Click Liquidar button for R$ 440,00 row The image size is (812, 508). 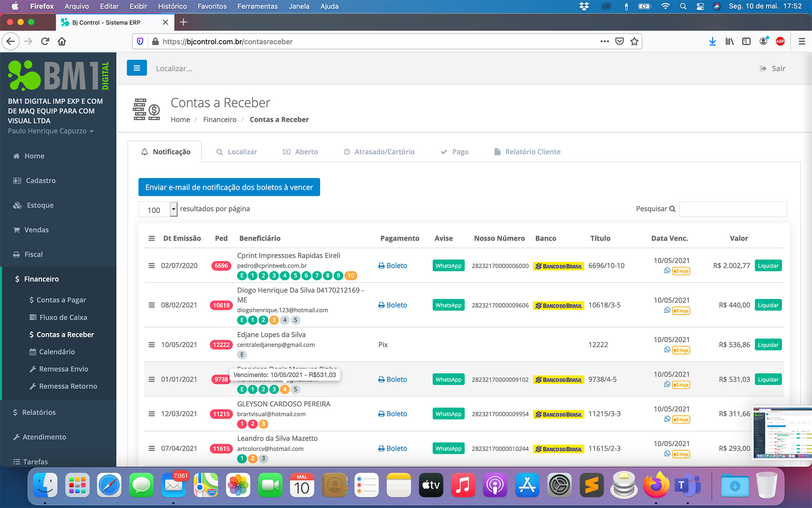768,305
